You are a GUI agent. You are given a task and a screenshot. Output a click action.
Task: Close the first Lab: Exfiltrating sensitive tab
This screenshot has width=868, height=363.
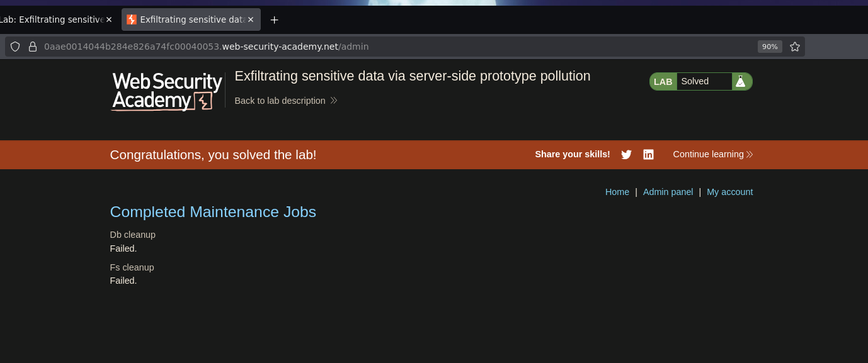[x=109, y=20]
